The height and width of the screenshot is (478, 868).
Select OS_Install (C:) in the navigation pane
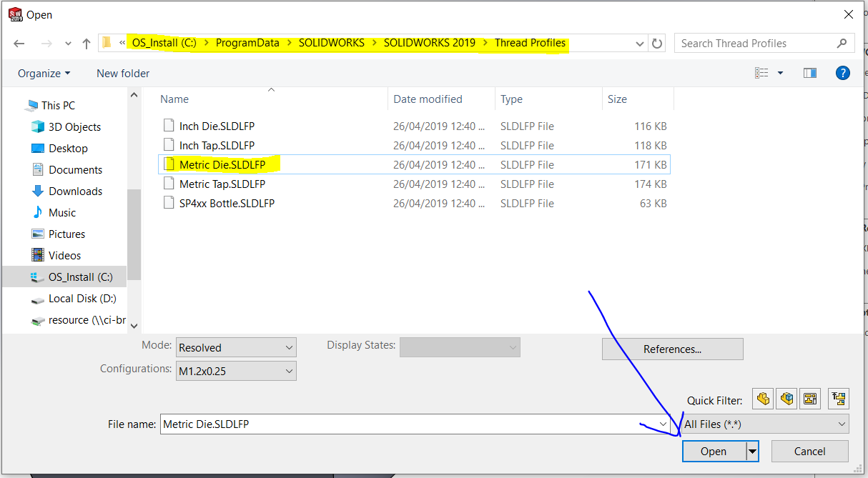pos(64,277)
